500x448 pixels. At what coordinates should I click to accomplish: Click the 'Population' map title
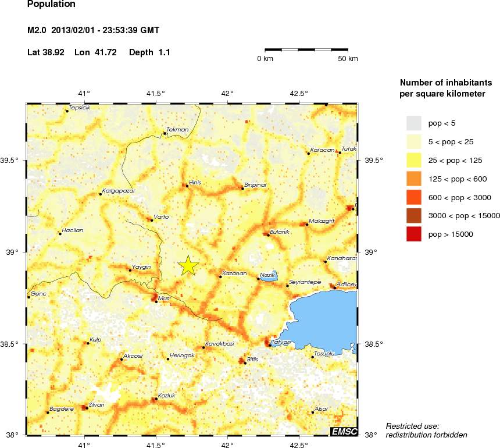coord(51,5)
